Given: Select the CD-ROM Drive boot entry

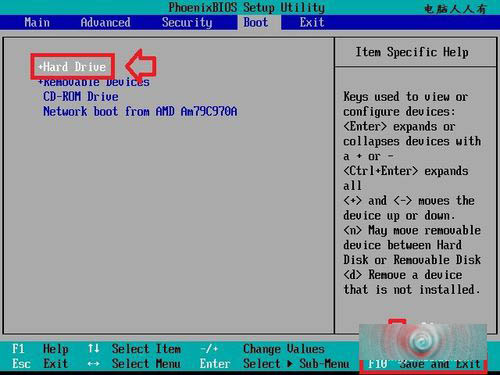Looking at the screenshot, I should click(81, 97).
